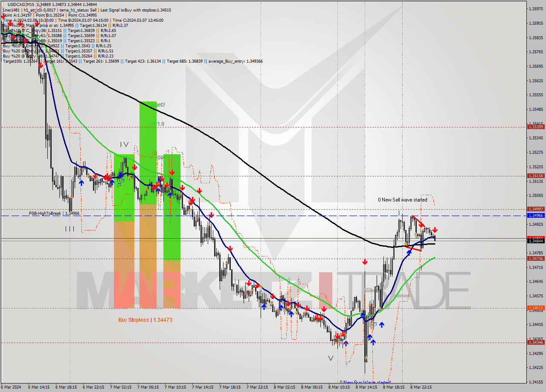Select the '0 New Sell wave started' annotation
Screen dimensions: 546x392
click(x=402, y=200)
